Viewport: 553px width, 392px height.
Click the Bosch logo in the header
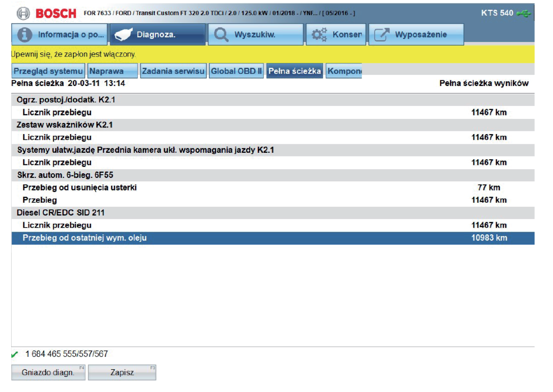coord(47,13)
